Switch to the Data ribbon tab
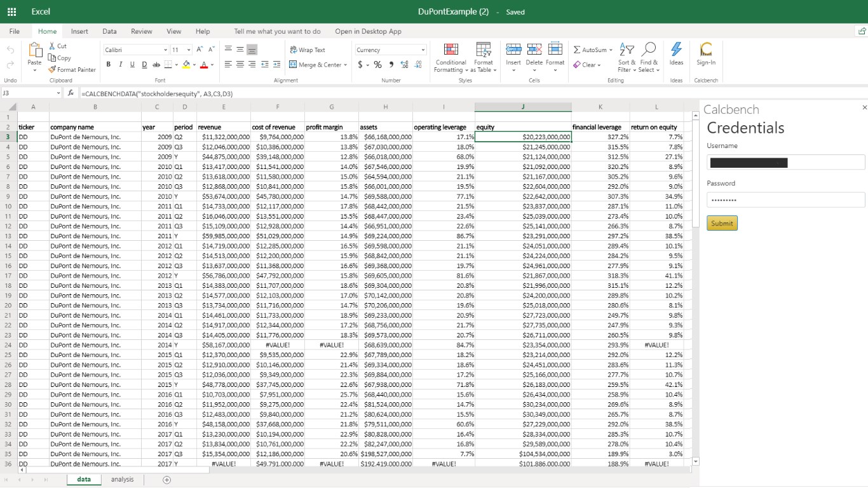 [x=109, y=31]
